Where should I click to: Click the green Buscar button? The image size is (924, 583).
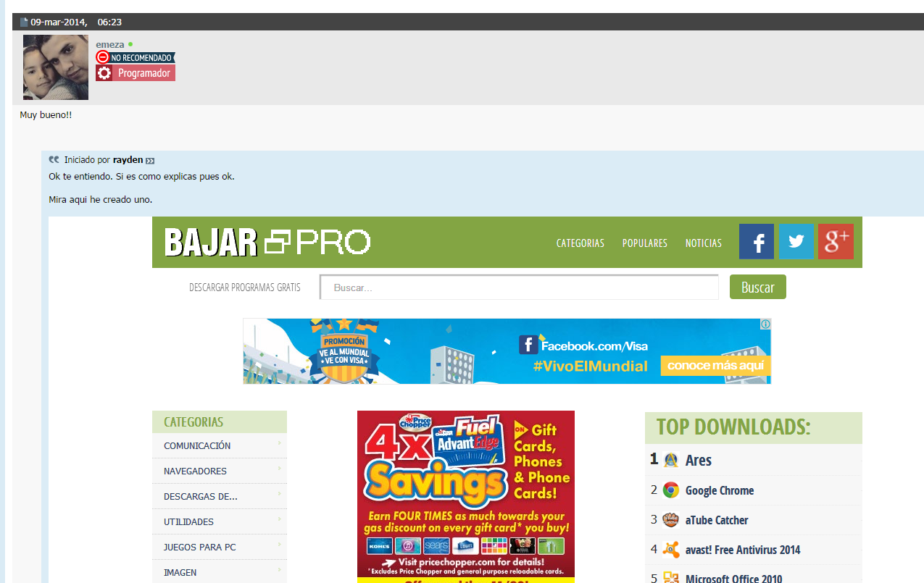coord(758,287)
